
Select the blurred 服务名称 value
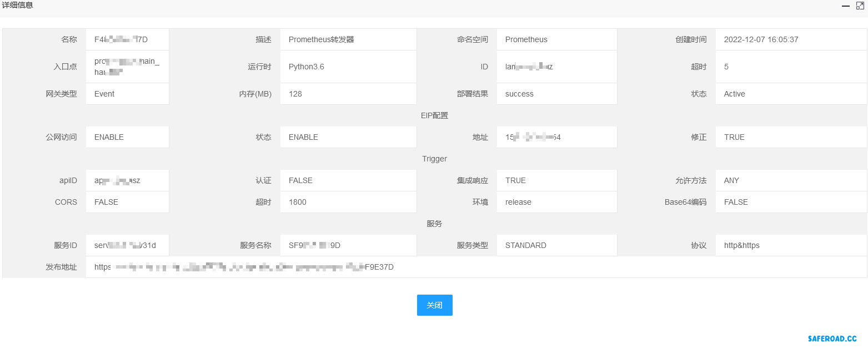click(x=314, y=245)
